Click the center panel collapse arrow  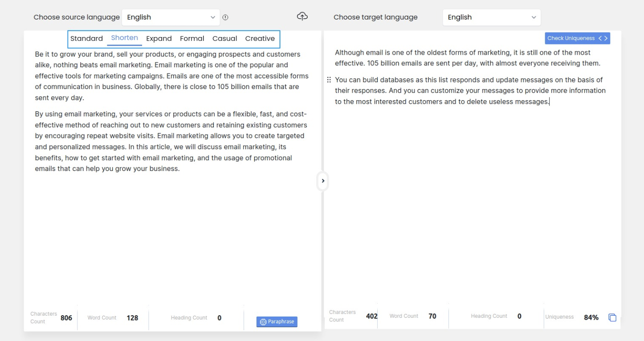[x=322, y=181]
